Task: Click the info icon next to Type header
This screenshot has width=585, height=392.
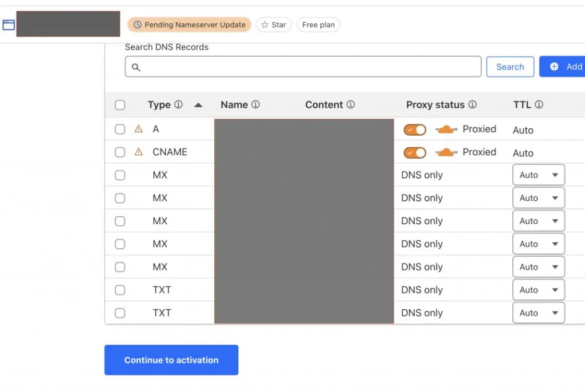Action: click(x=178, y=105)
